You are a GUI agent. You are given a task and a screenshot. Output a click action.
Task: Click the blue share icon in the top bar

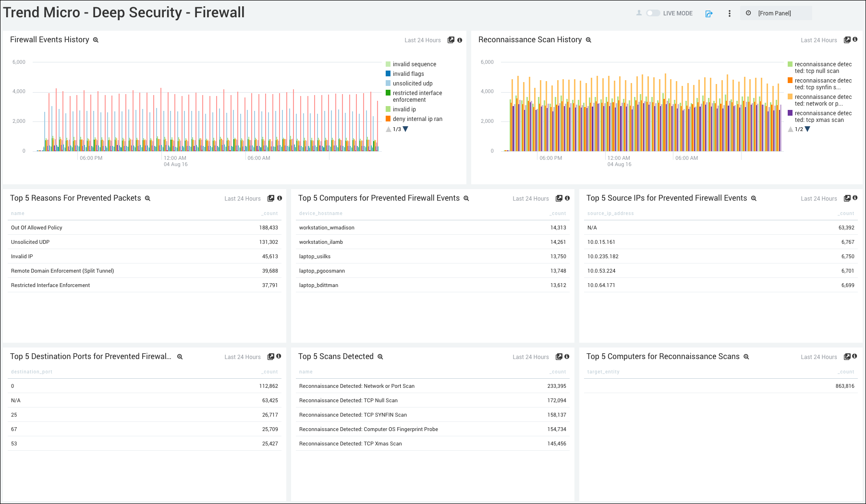(x=709, y=14)
